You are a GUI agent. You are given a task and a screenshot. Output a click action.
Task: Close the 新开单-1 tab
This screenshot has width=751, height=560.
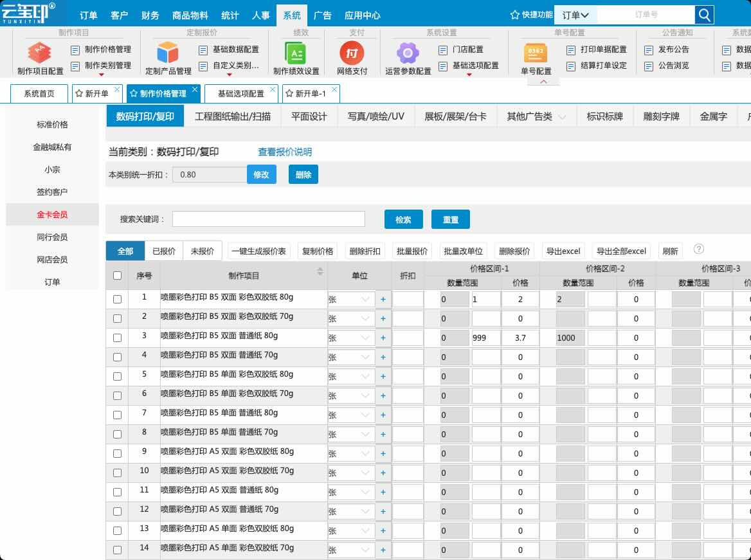click(334, 89)
